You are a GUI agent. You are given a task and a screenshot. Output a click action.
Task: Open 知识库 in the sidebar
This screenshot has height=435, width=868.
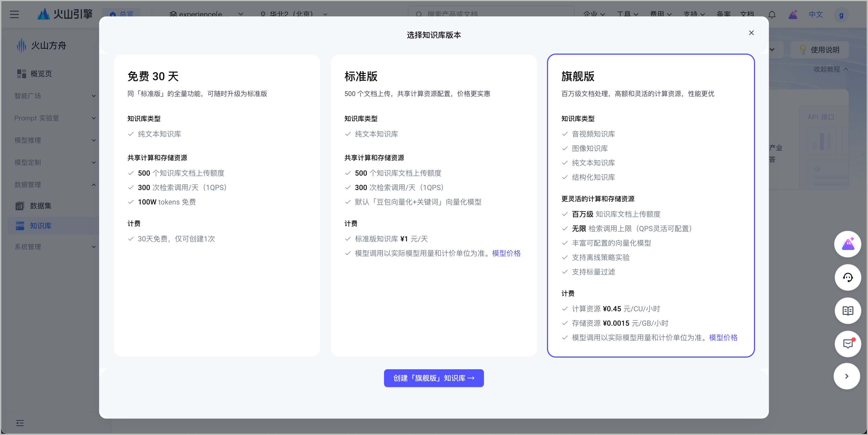click(41, 226)
